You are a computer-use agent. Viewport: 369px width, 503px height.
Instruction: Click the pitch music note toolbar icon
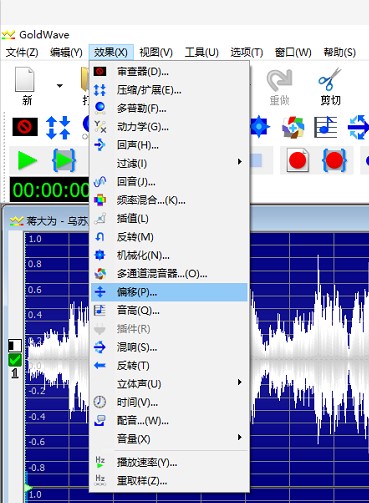pos(325,127)
